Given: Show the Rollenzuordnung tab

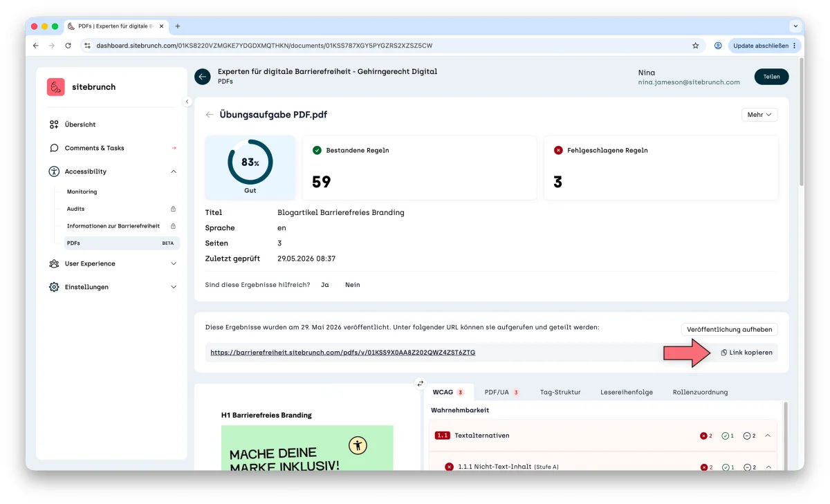Looking at the screenshot, I should [700, 392].
